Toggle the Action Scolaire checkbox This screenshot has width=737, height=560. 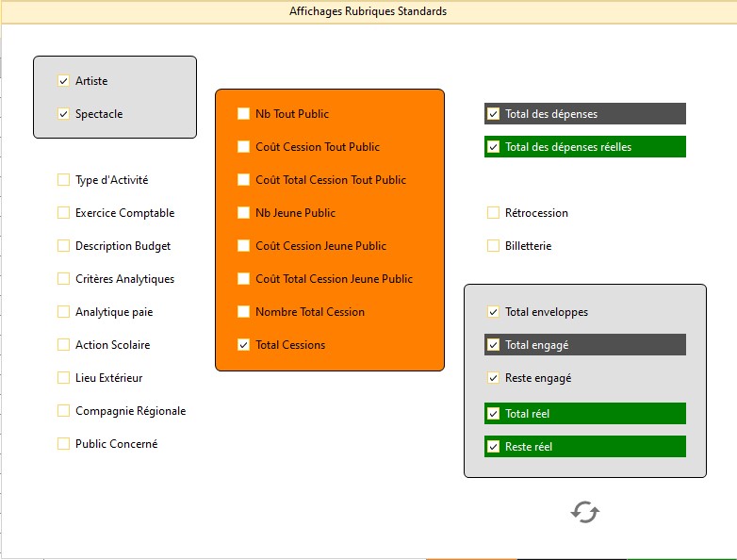(64, 345)
